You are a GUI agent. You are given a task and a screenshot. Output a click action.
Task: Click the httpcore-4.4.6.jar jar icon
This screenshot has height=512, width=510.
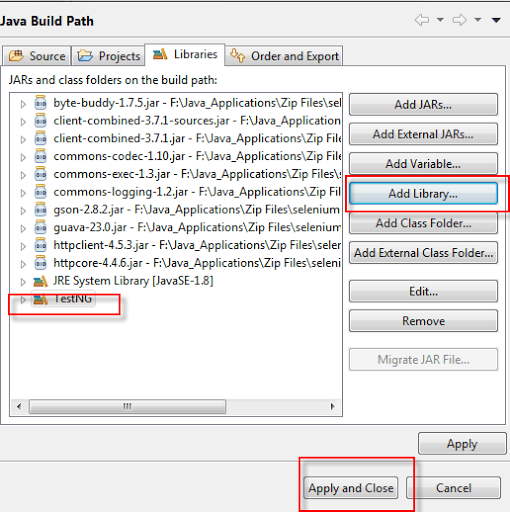41,263
